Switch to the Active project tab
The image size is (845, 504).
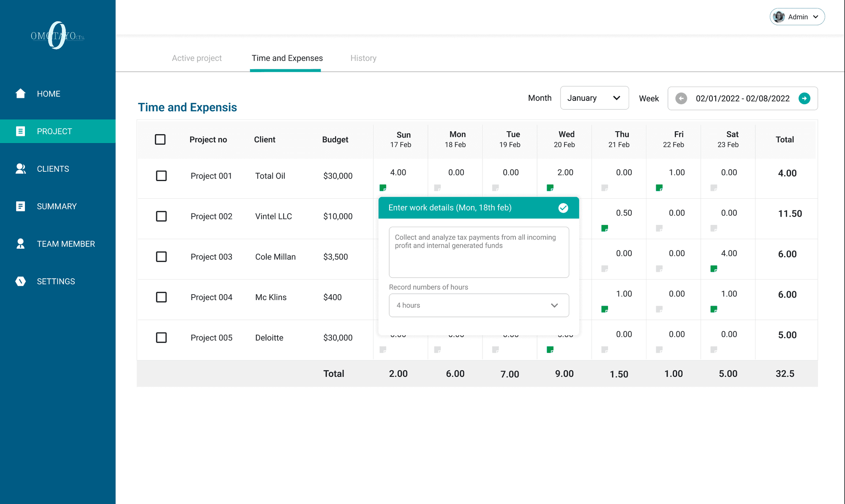tap(196, 58)
